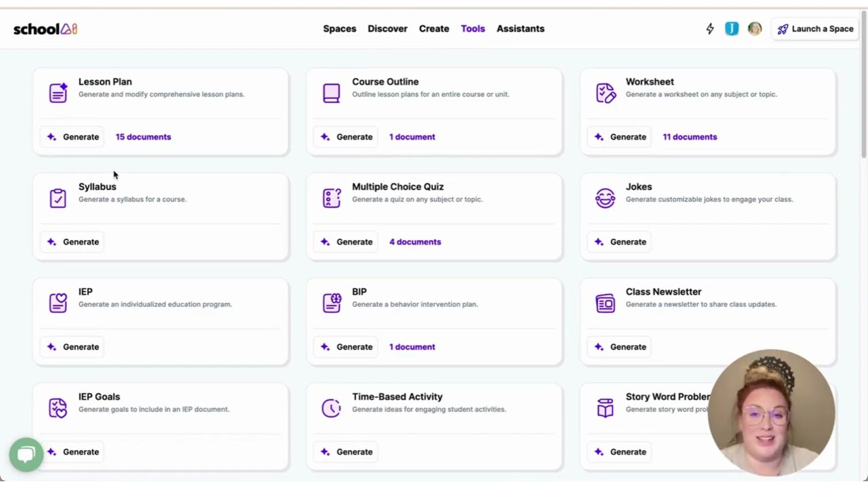Click the Lesson Plan document icon

pos(58,93)
